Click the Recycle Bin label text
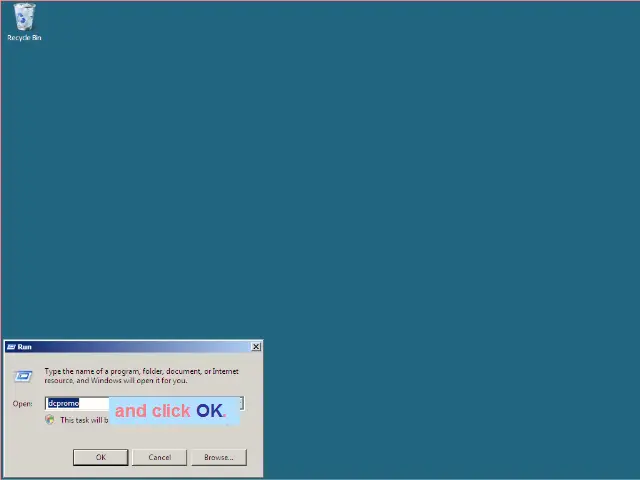The image size is (640, 480). [24, 38]
